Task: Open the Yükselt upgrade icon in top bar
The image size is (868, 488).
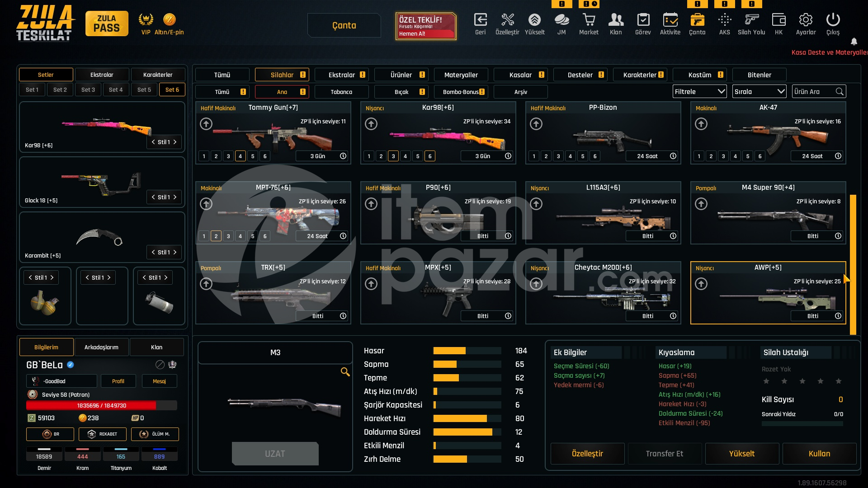Action: [534, 20]
